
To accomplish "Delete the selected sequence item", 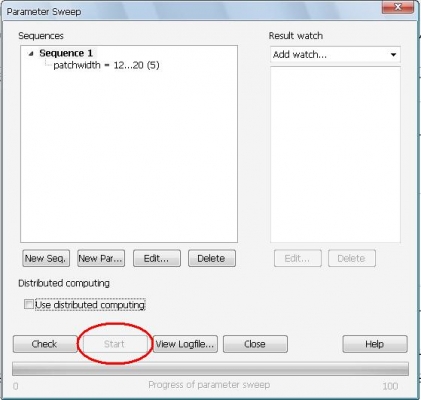I will point(212,258).
